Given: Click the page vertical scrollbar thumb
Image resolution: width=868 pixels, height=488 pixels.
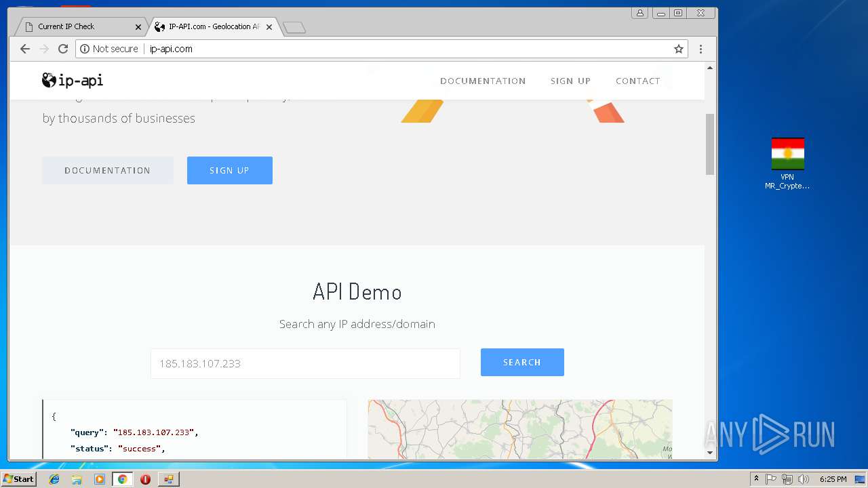Looking at the screenshot, I should click(x=710, y=144).
